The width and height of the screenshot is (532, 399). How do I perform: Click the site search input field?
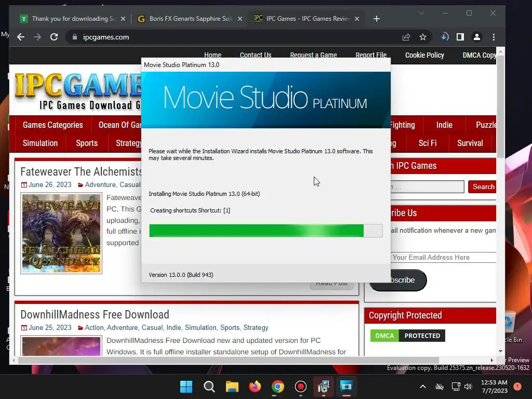[427, 187]
